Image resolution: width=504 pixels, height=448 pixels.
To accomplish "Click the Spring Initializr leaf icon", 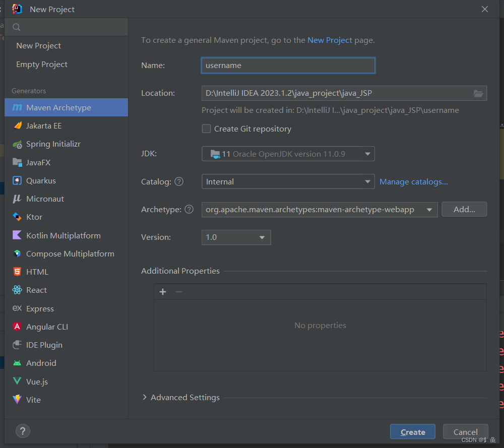I will click(17, 144).
